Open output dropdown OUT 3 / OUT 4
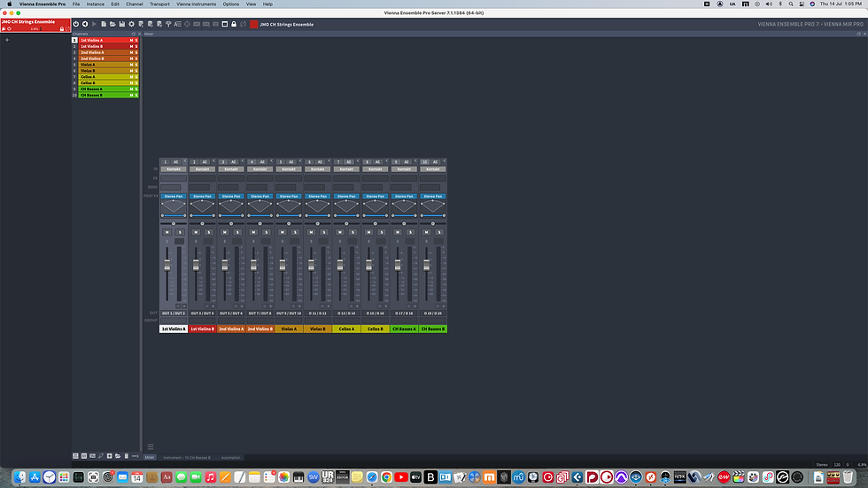 point(203,314)
